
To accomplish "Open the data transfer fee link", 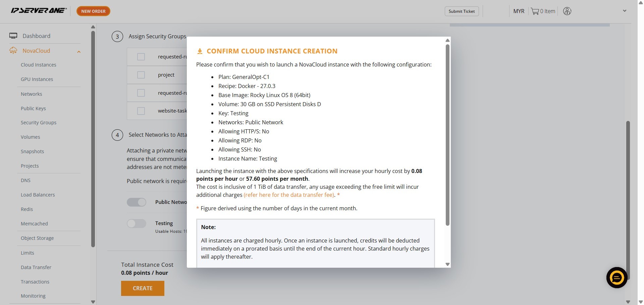I will pyautogui.click(x=289, y=195).
